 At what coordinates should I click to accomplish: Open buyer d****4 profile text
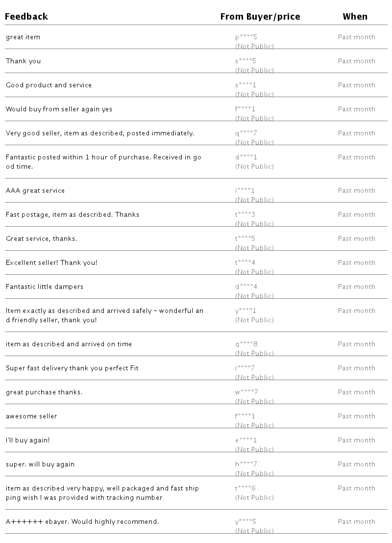point(246,287)
